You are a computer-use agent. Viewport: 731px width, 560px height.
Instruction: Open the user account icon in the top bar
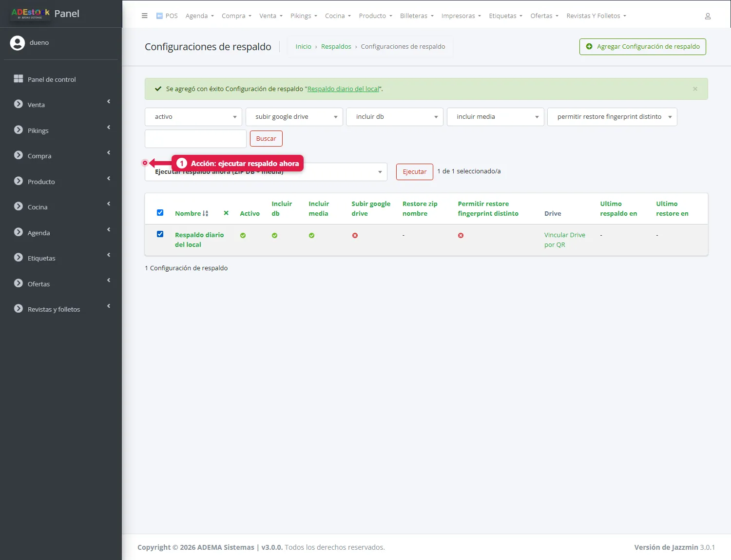click(x=708, y=16)
